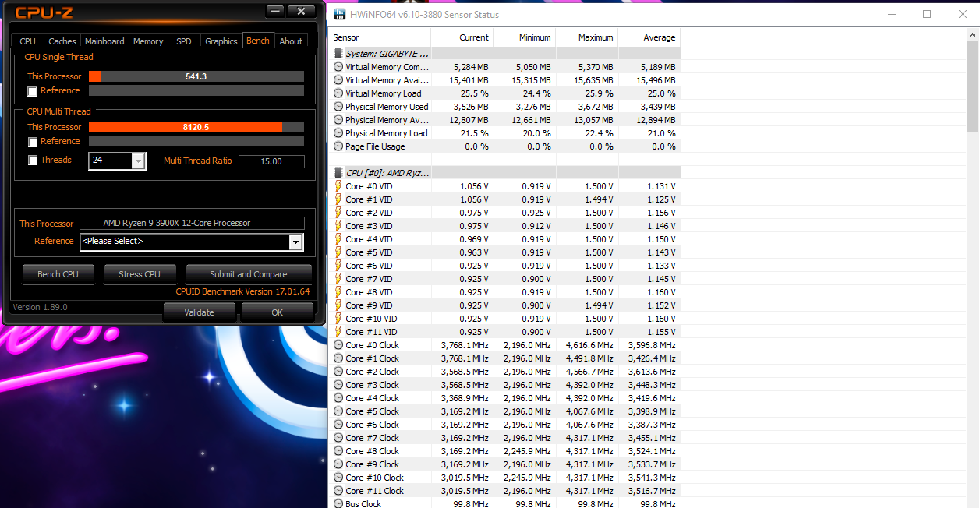Click the Average column header
Screen dimensions: 980x508
(649, 37)
